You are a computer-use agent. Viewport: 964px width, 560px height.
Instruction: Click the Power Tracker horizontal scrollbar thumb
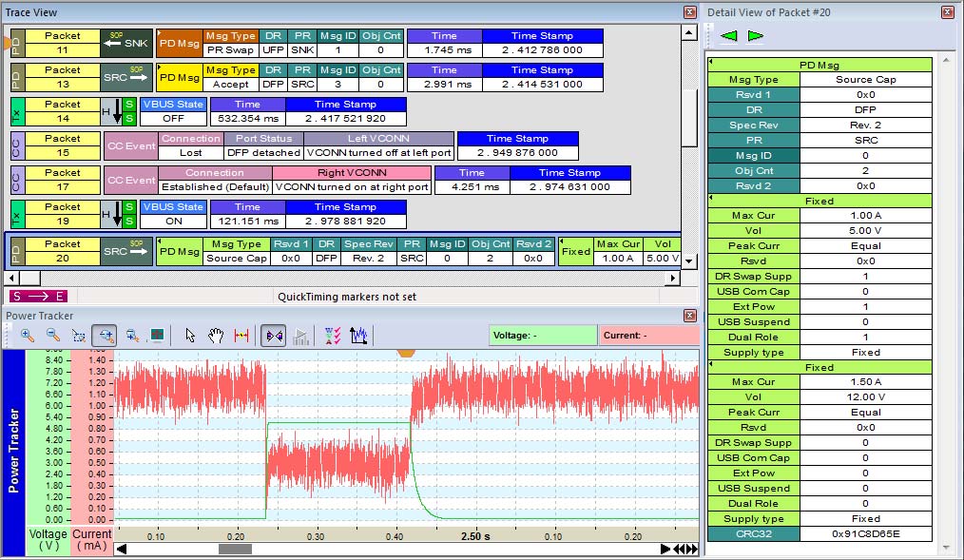point(235,549)
